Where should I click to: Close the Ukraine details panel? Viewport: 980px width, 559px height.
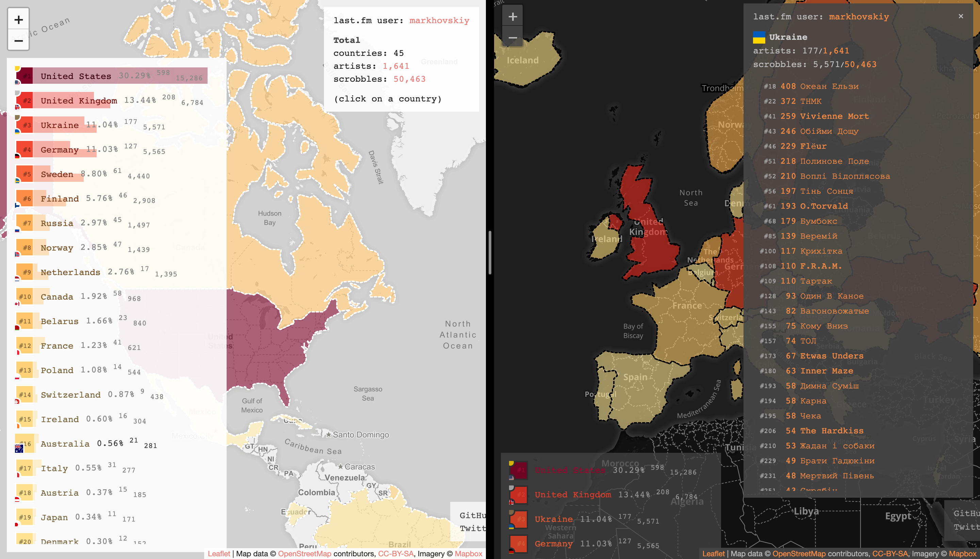pyautogui.click(x=961, y=16)
